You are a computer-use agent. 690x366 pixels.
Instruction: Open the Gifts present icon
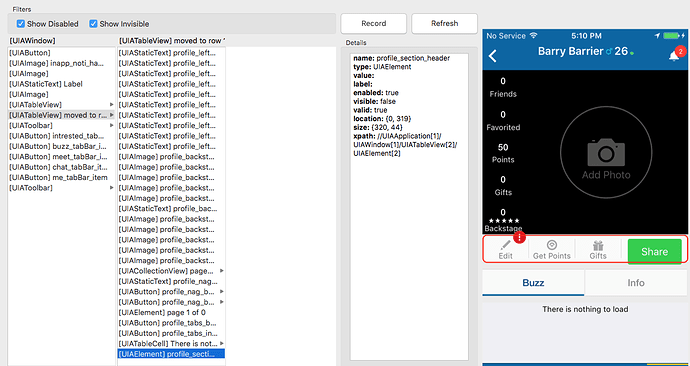click(598, 245)
